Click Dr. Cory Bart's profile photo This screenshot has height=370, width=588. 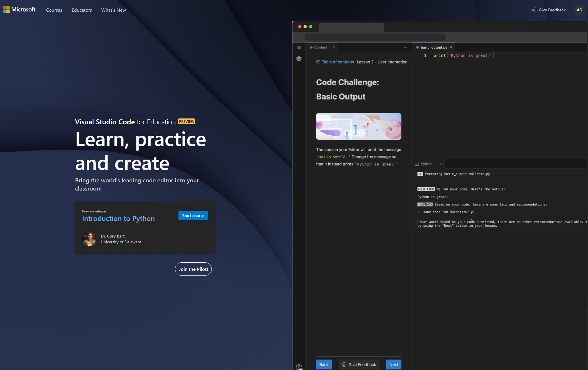pyautogui.click(x=89, y=239)
